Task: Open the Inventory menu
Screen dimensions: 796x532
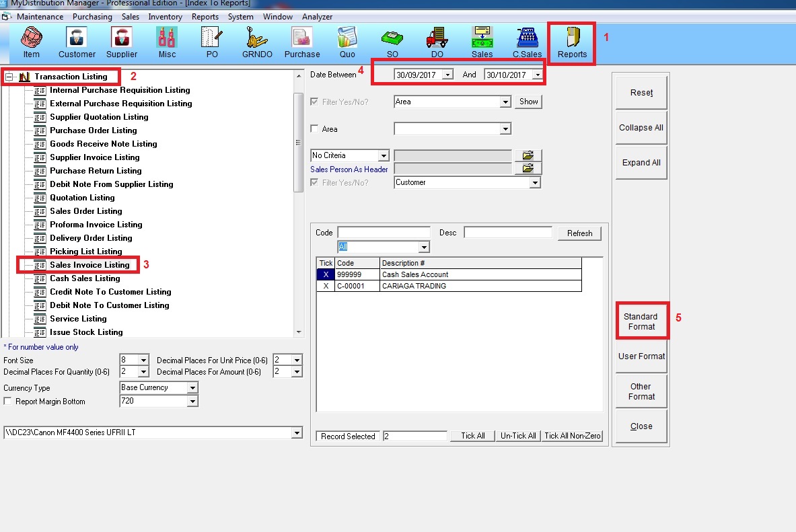Action: pos(165,17)
